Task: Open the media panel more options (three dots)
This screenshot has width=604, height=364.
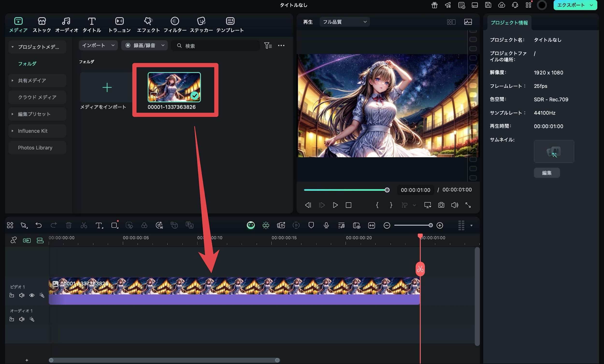Action: (281, 45)
